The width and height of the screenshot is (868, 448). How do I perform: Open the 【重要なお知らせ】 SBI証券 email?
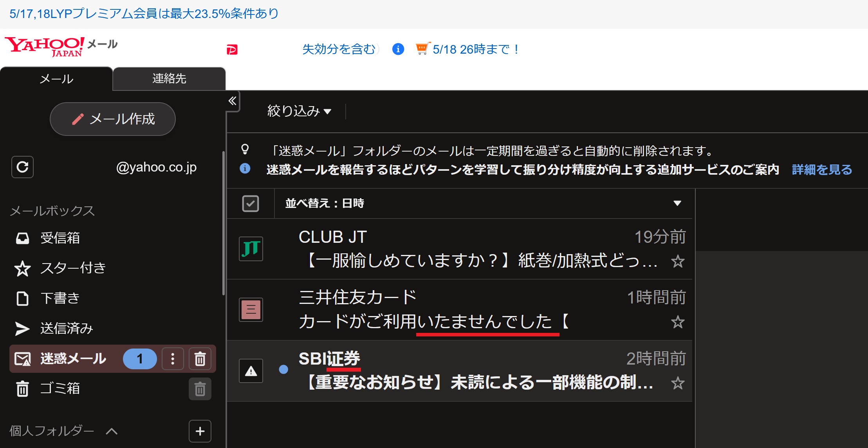click(x=460, y=371)
